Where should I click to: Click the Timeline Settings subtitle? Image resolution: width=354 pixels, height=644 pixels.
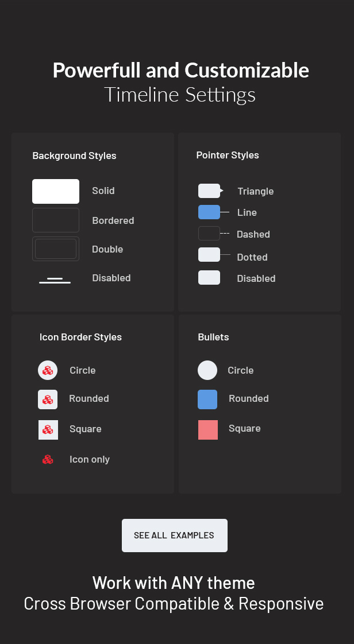180,95
